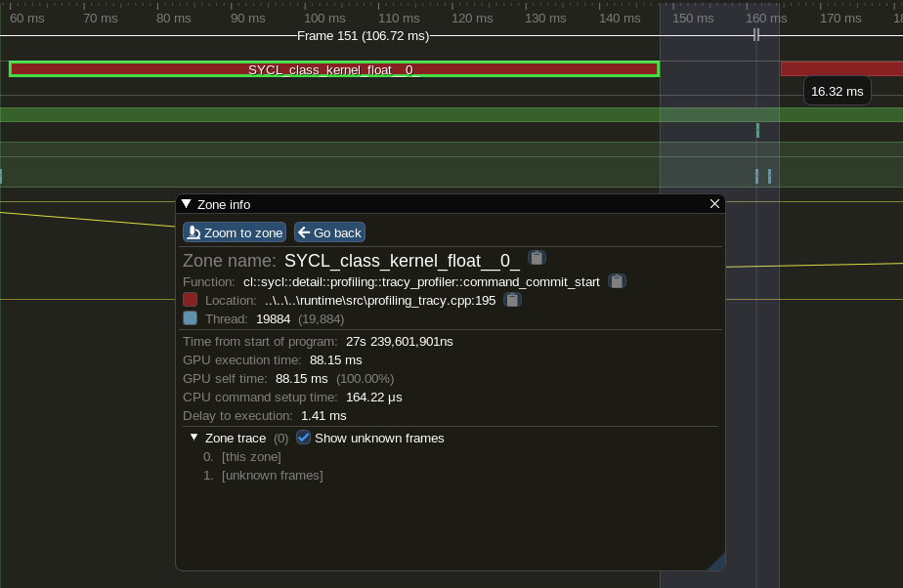Collapse the Zone info window triangle
The height and width of the screenshot is (588, 903).
[x=187, y=204]
